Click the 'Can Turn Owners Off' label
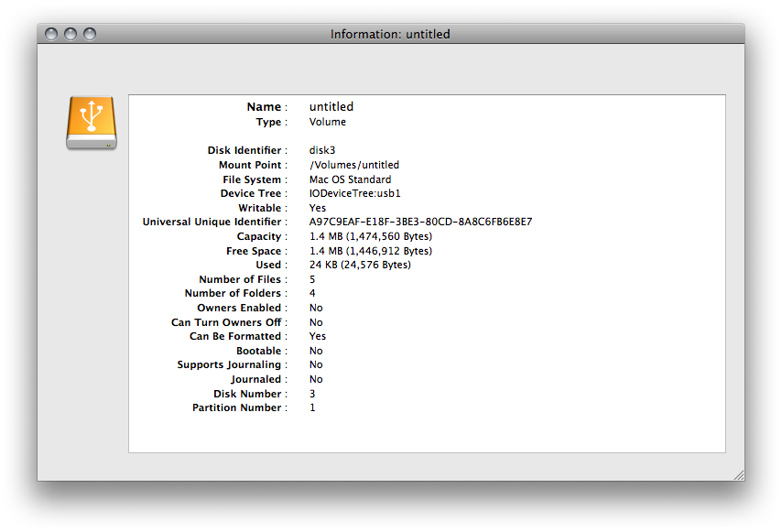782x532 pixels. pos(226,322)
